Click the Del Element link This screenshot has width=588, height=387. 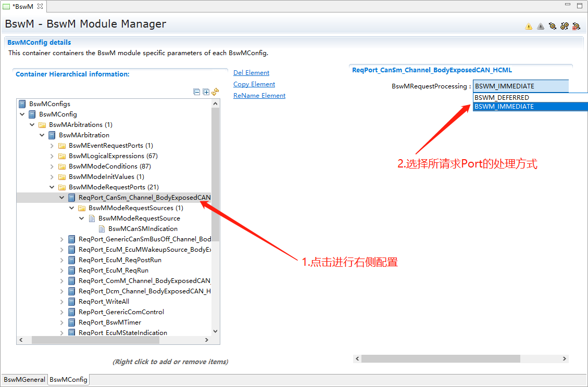[x=251, y=73]
